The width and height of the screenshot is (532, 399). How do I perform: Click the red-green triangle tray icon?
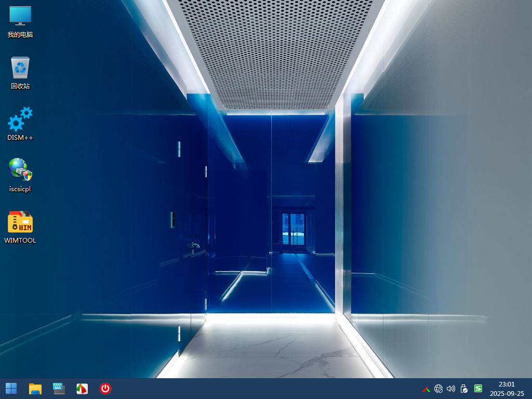click(426, 389)
